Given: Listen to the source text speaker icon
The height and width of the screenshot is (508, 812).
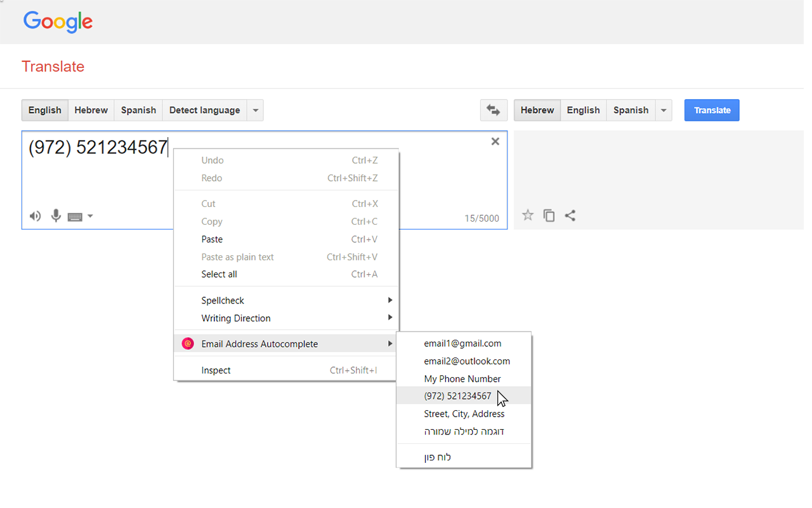Looking at the screenshot, I should pyautogui.click(x=36, y=217).
